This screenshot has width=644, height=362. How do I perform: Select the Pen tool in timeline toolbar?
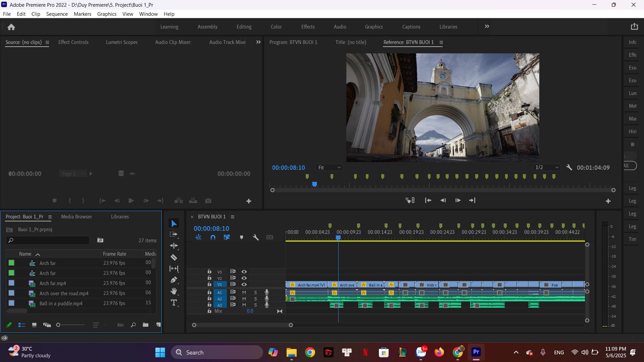pyautogui.click(x=174, y=280)
